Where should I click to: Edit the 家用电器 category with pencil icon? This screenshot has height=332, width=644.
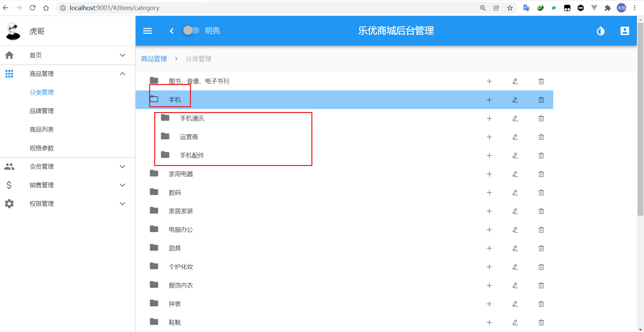(x=515, y=174)
